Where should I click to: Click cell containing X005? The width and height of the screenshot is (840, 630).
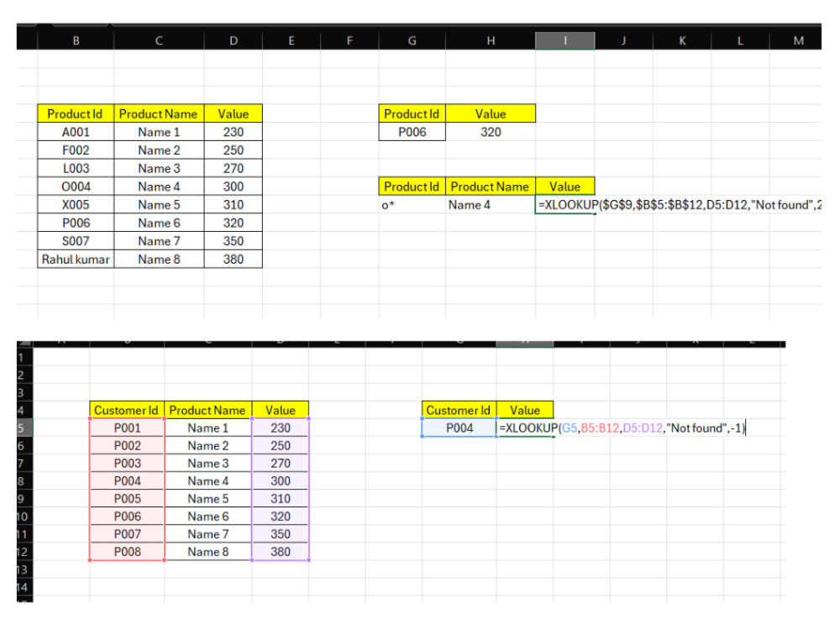click(x=76, y=205)
